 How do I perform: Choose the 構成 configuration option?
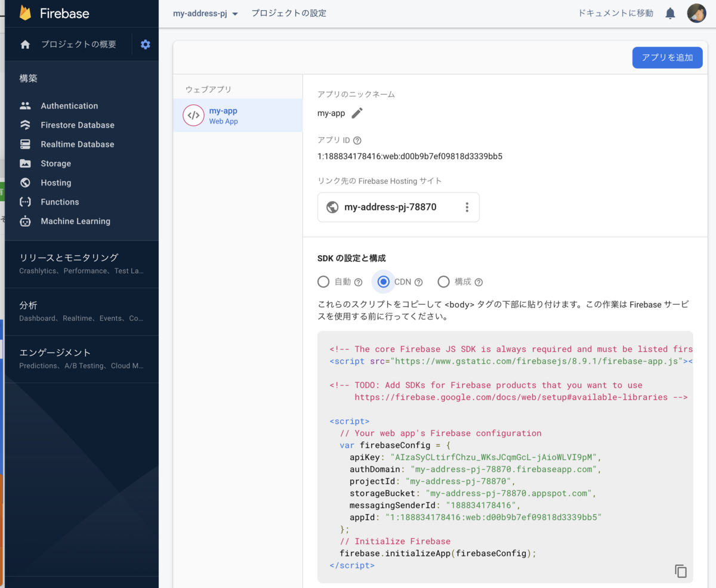443,281
